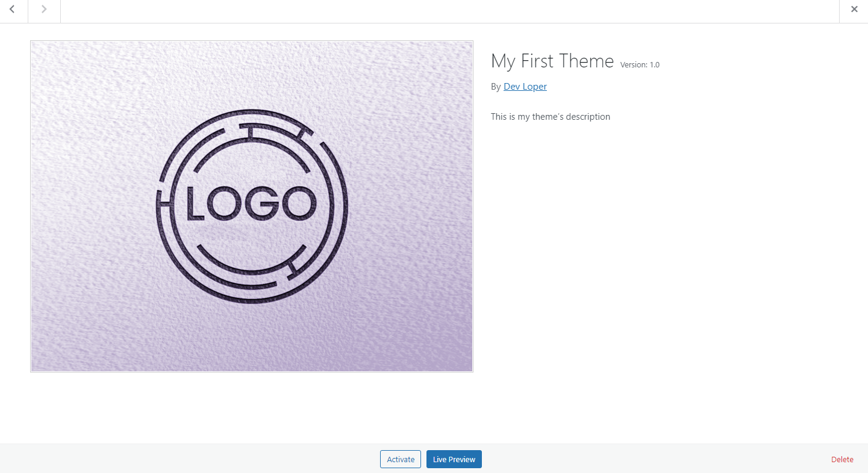Delete the My First Theme
This screenshot has width=868, height=473.
tap(842, 460)
